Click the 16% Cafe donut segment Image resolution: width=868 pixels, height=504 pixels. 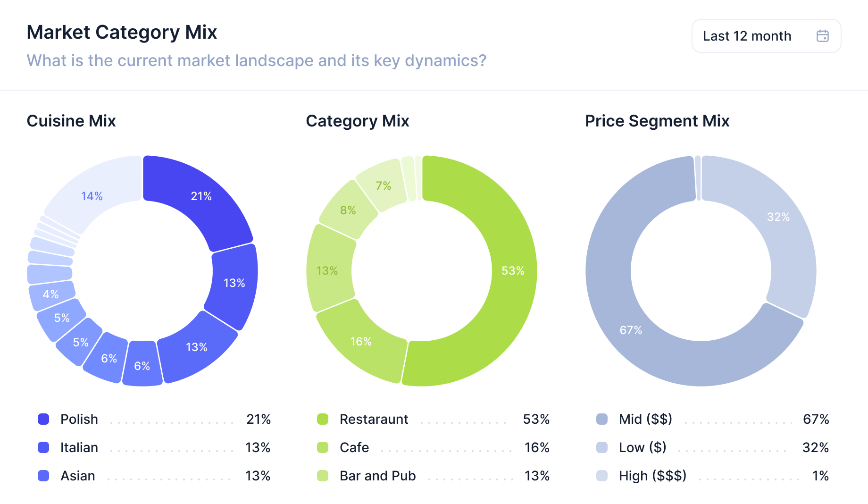pos(361,341)
